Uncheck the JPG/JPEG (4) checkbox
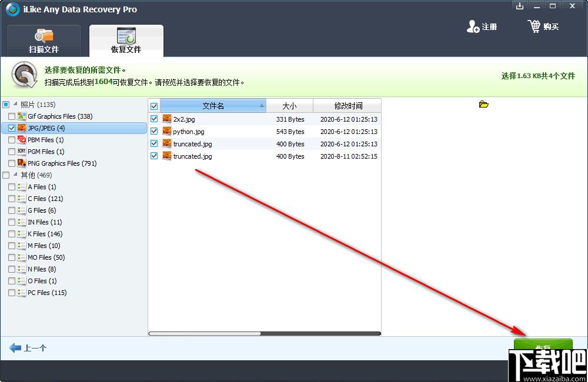Image resolution: width=588 pixels, height=382 pixels. point(12,128)
